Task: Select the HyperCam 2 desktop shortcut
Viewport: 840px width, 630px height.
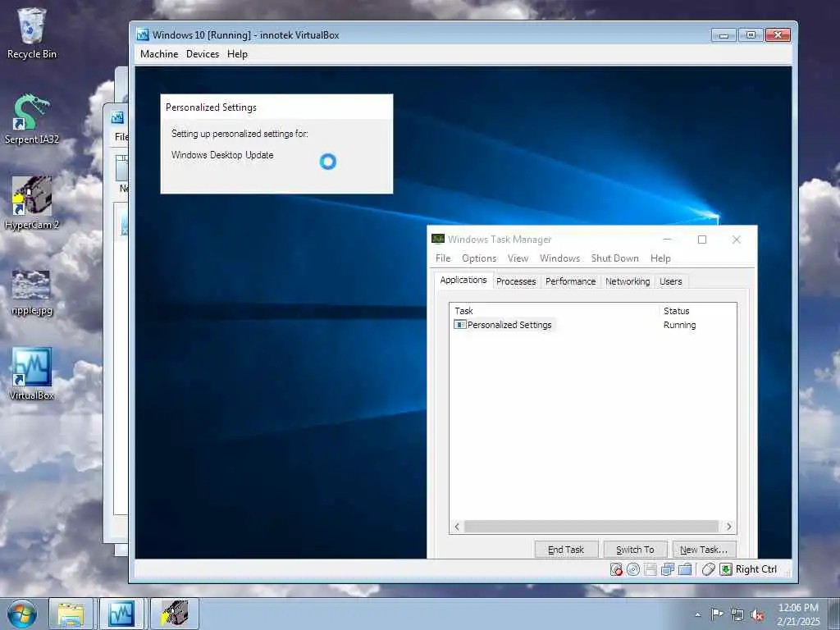Action: point(32,203)
